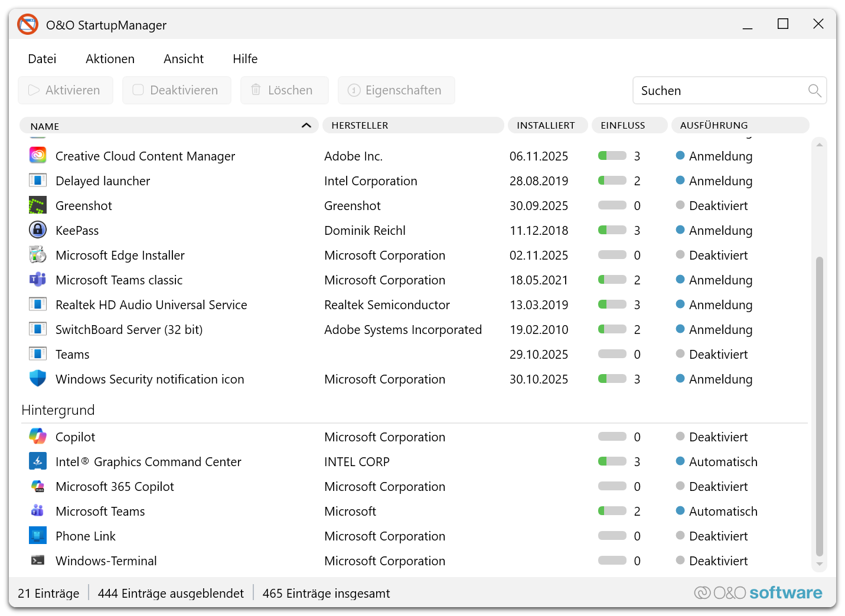845x616 pixels.
Task: Click Greenshot's Deaktiviert status indicator
Action: click(x=680, y=205)
